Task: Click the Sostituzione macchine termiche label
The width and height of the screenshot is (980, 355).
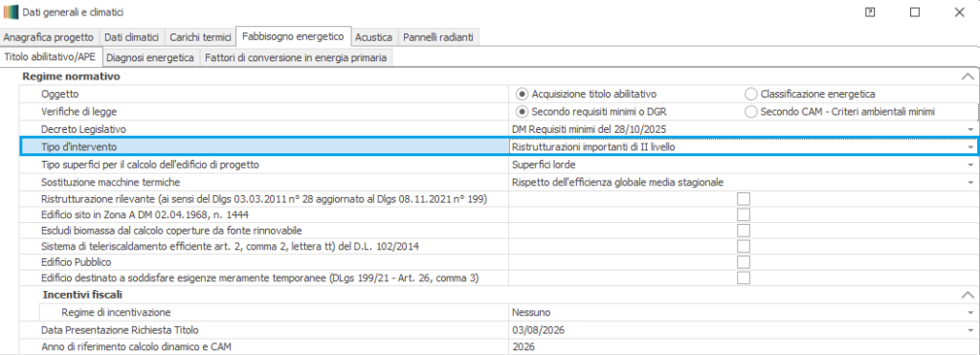Action: (x=111, y=183)
